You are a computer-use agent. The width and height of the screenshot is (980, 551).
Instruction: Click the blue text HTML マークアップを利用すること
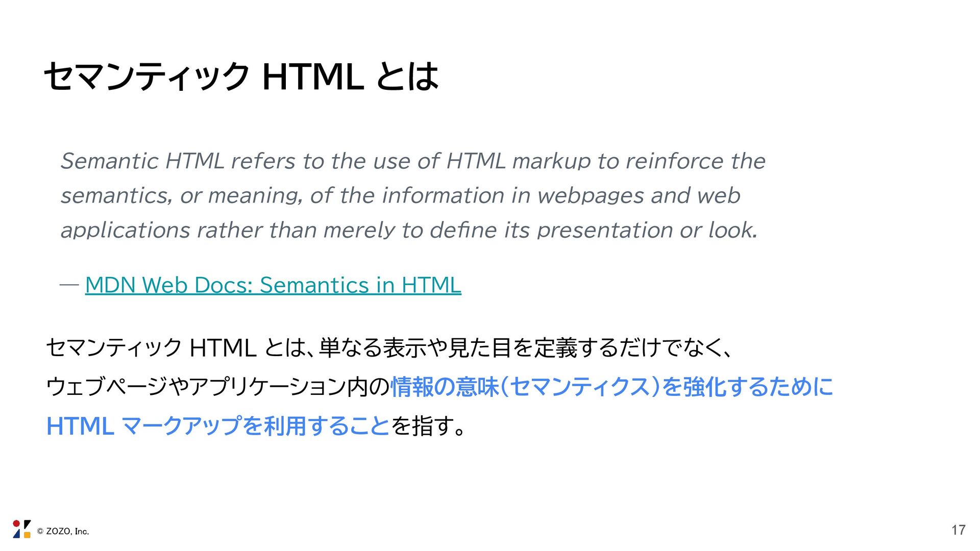(218, 425)
